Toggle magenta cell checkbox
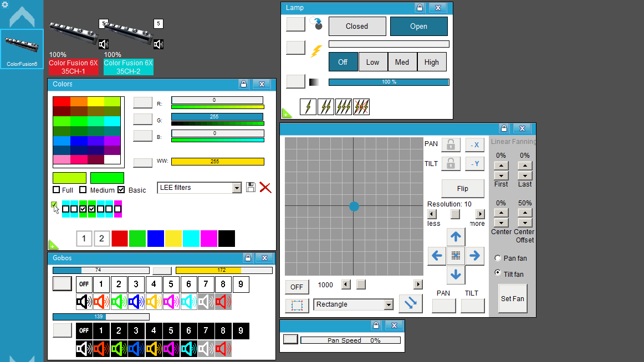644x362 pixels. coord(118,209)
